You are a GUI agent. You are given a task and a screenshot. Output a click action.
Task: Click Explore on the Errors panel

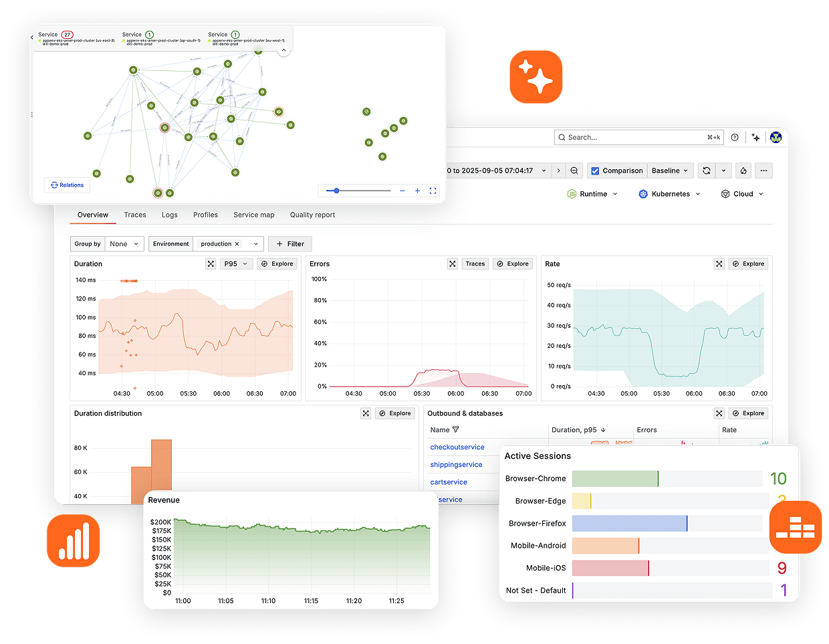(x=513, y=264)
